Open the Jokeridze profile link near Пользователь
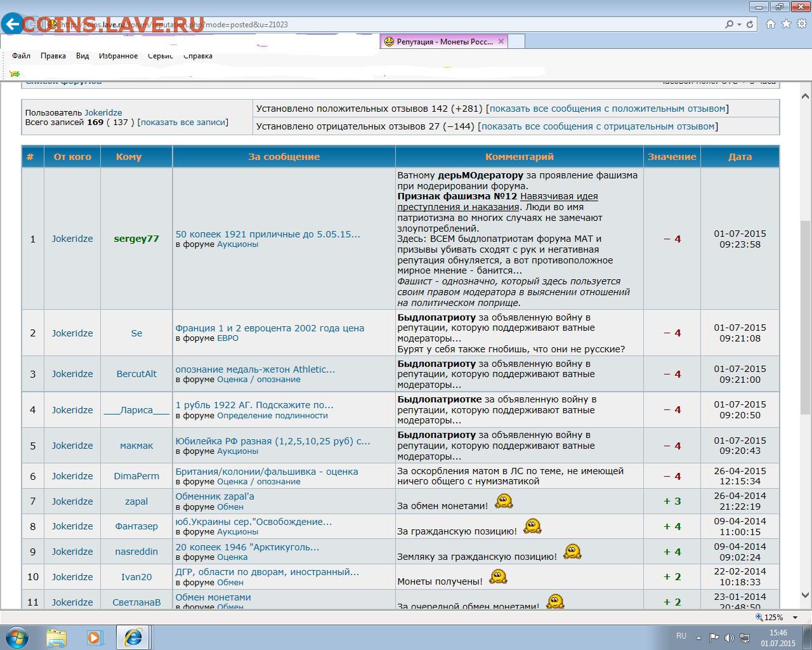The image size is (812, 650). coord(103,112)
